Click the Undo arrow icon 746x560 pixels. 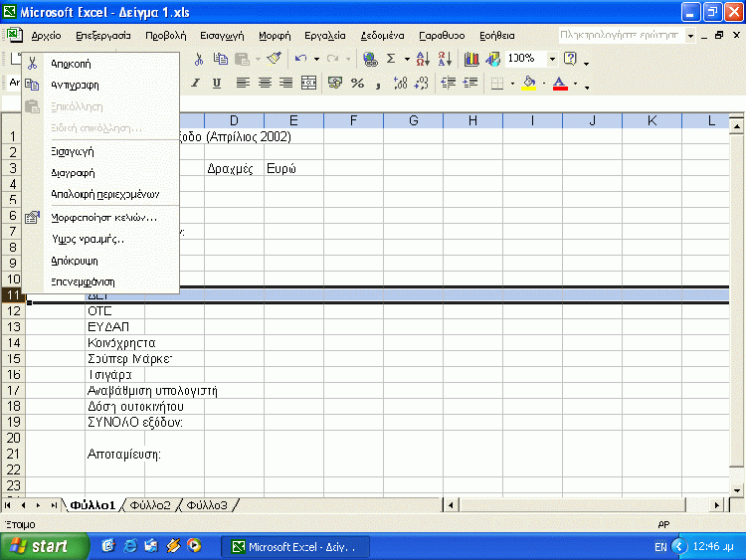[x=300, y=59]
